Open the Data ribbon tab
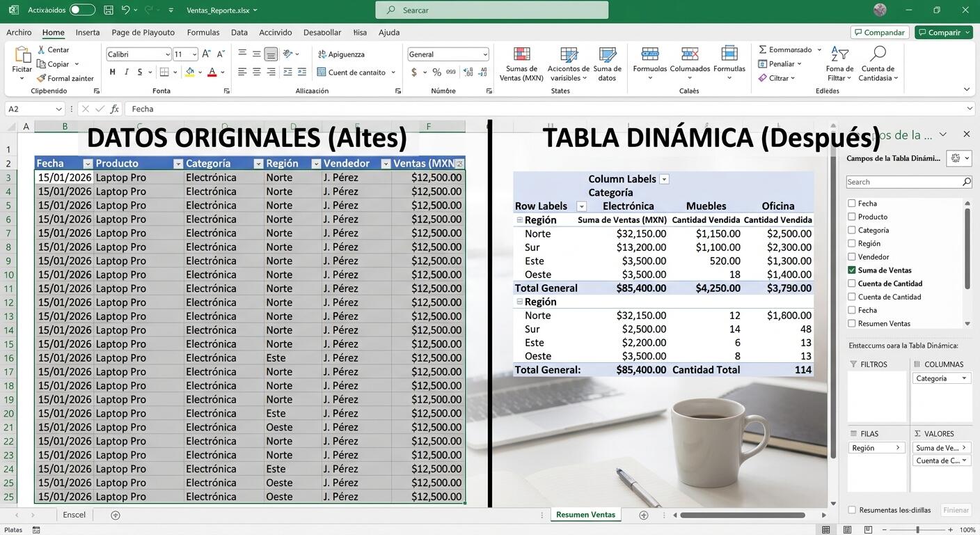The image size is (980, 535). (239, 32)
